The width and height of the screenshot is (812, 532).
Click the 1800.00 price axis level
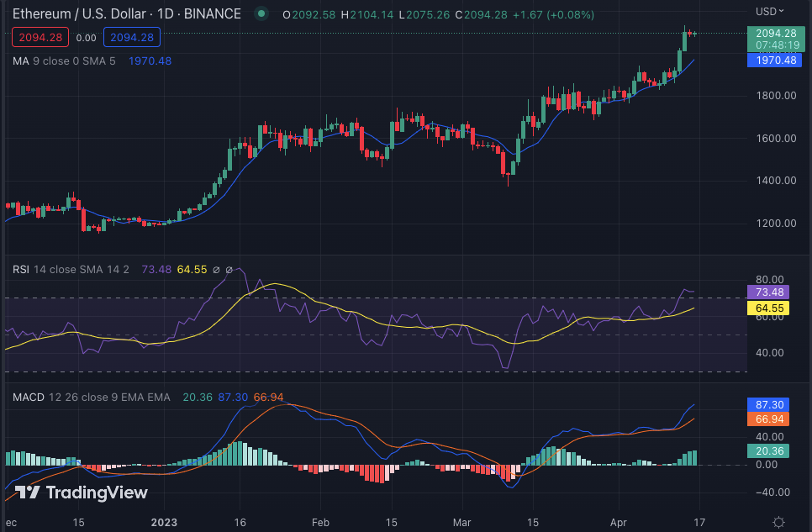[776, 95]
